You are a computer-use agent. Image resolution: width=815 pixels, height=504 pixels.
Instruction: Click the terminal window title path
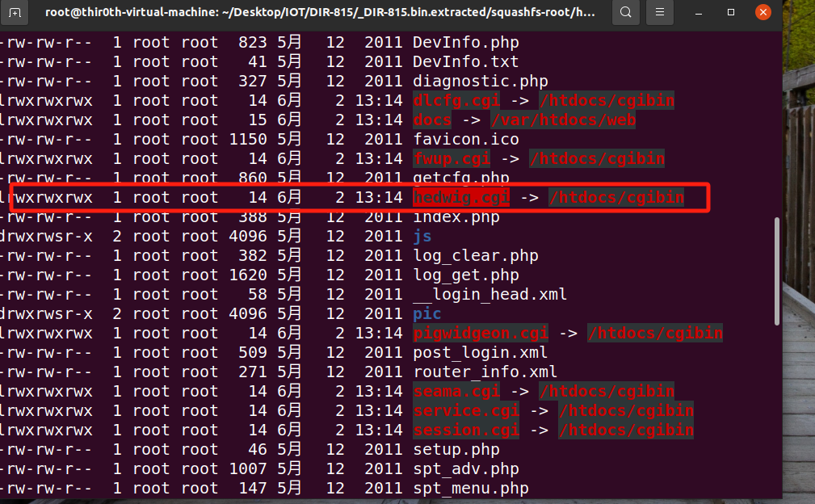pos(320,12)
